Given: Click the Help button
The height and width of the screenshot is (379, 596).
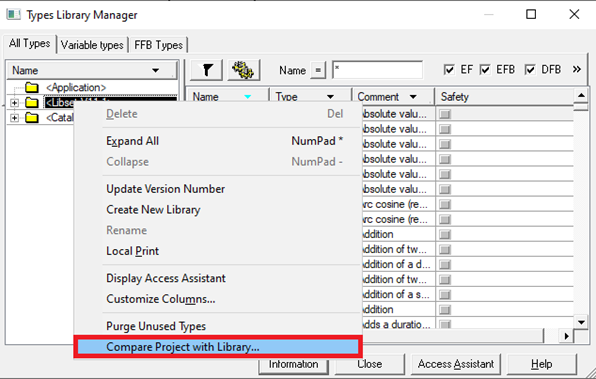Looking at the screenshot, I should pyautogui.click(x=542, y=364).
